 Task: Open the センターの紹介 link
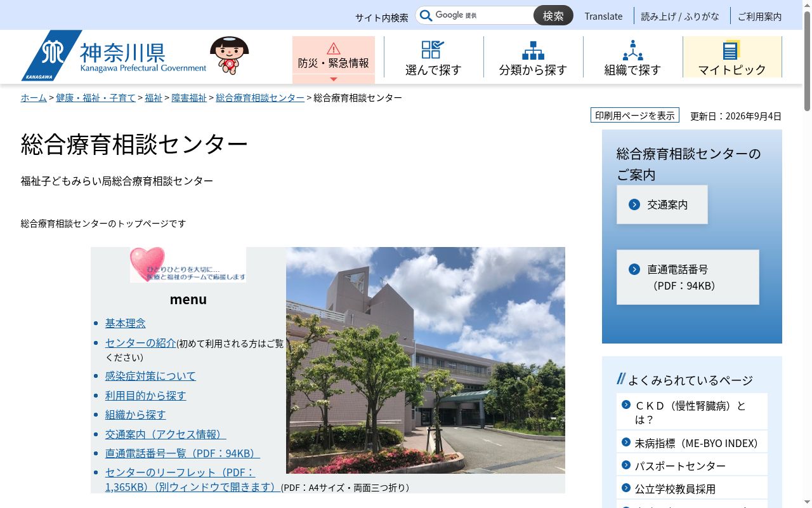coord(141,343)
